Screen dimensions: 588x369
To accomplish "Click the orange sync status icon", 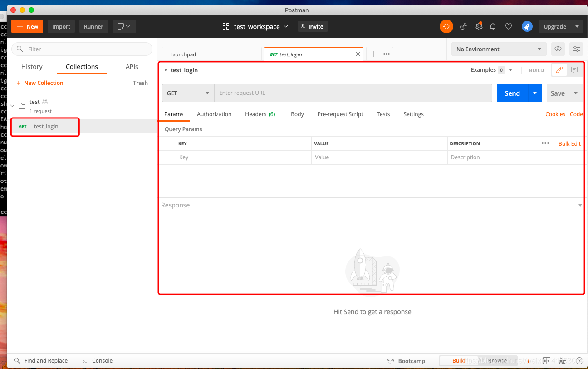I will [x=446, y=26].
